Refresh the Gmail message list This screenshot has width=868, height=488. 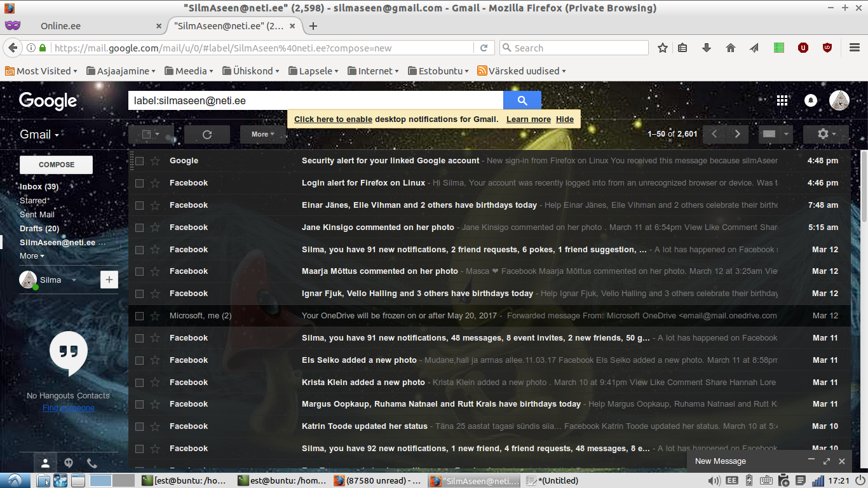click(x=207, y=134)
